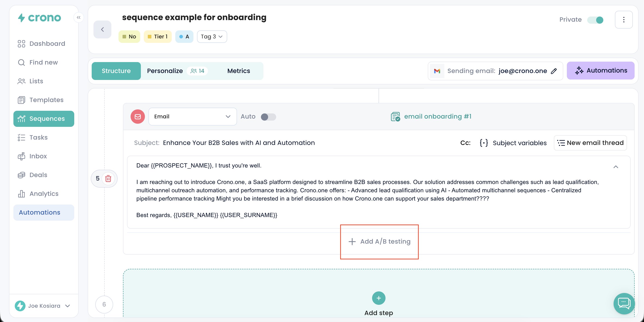
Task: Expand the Tag 3 dropdown
Action: (x=212, y=37)
